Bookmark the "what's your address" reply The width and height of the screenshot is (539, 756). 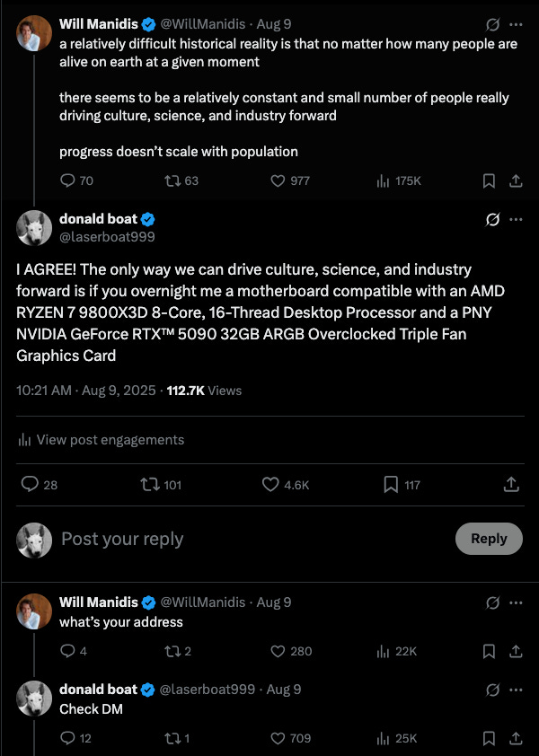(x=489, y=651)
